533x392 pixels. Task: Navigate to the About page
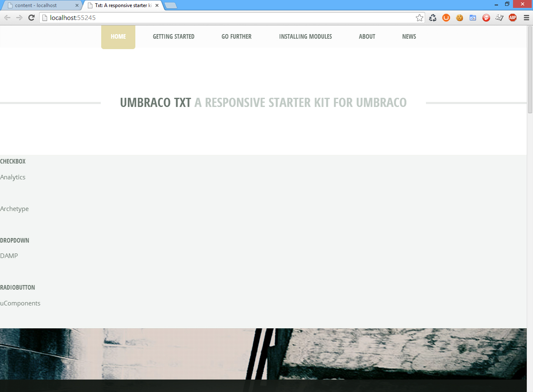pos(367,37)
